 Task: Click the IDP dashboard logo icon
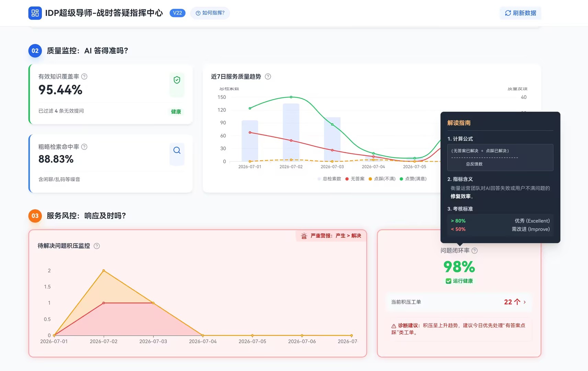(x=35, y=13)
